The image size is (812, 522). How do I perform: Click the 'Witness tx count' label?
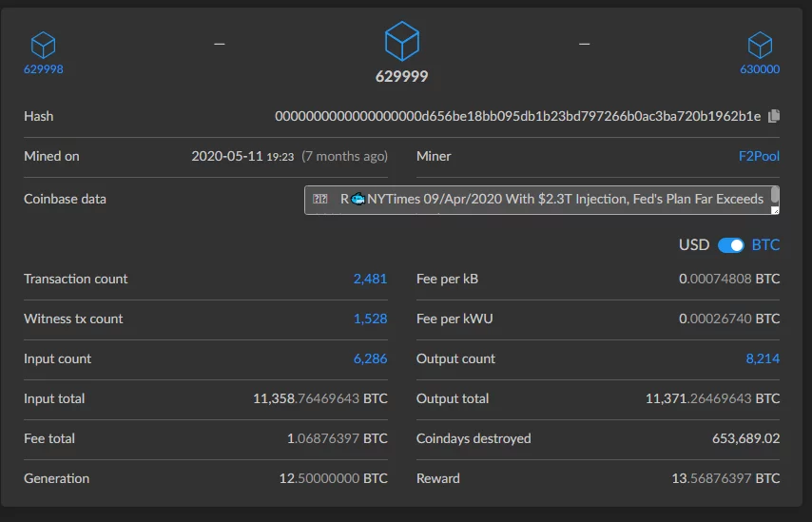point(73,319)
